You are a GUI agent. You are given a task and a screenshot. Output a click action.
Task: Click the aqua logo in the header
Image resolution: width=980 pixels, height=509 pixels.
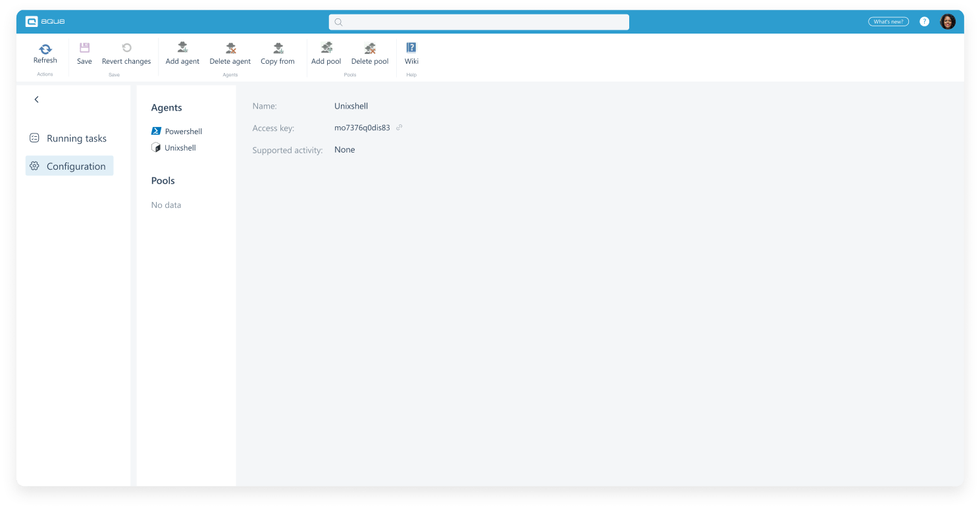coord(46,20)
